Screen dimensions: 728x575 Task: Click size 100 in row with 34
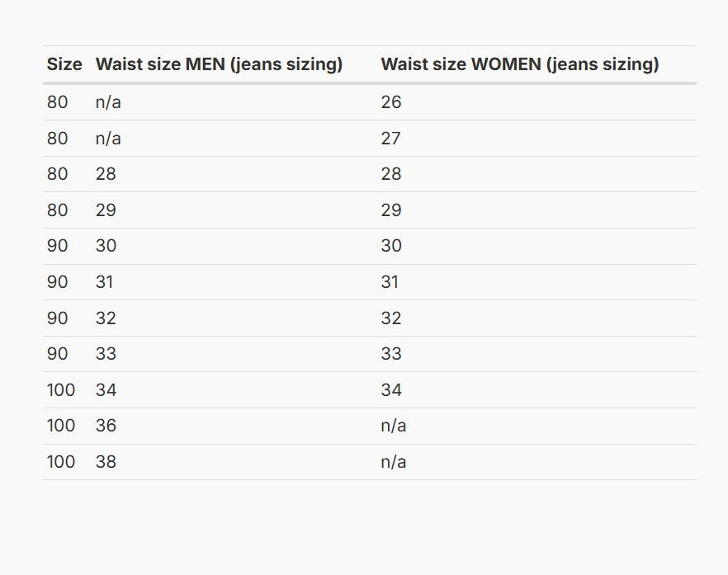coord(61,390)
